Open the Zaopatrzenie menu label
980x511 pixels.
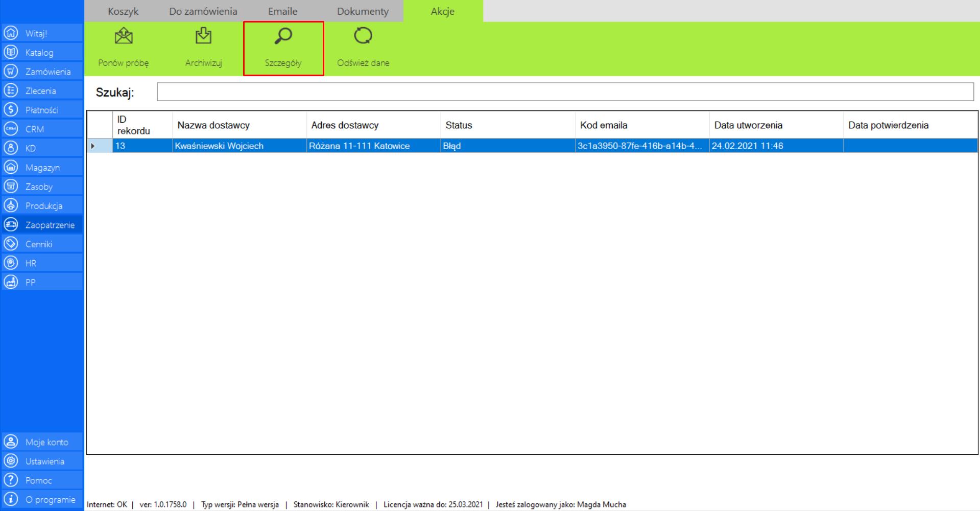click(50, 225)
